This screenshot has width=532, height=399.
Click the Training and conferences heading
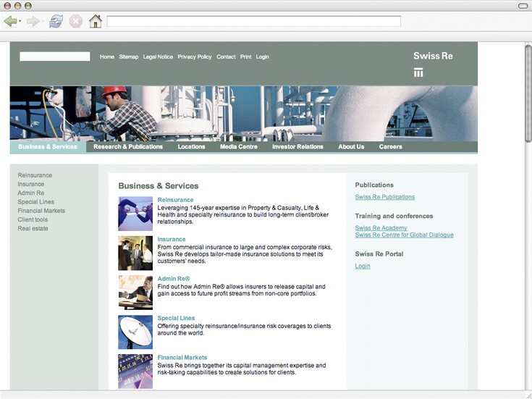394,216
